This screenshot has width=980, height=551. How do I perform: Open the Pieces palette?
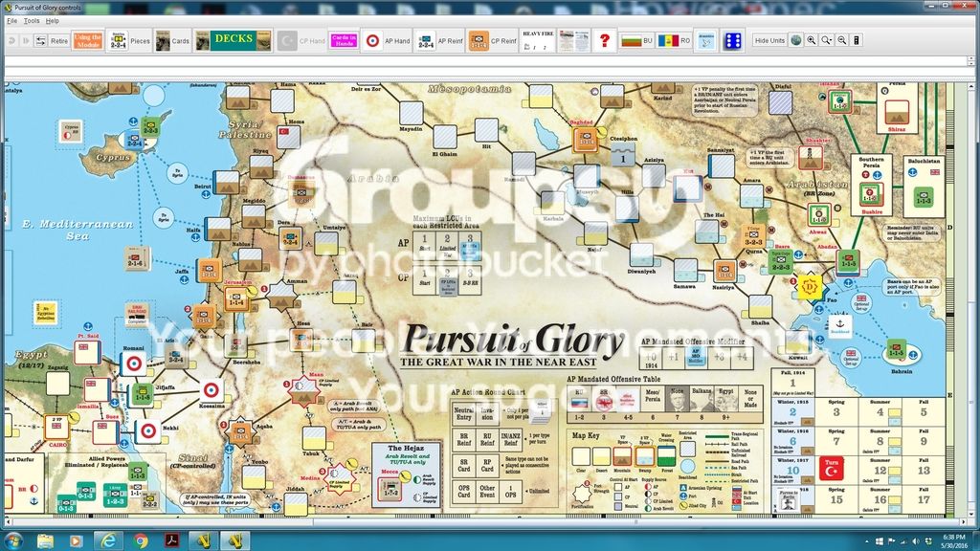pos(129,40)
